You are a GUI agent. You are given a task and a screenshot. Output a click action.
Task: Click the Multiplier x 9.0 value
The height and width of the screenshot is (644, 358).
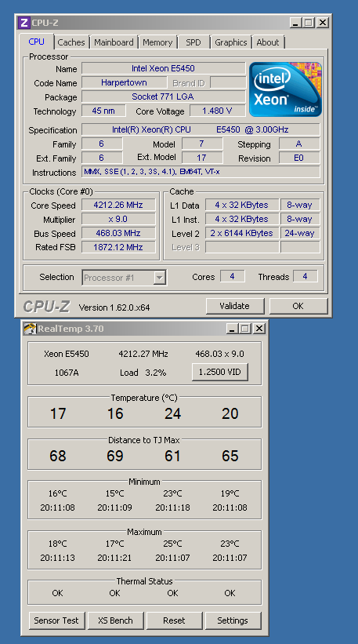118,219
